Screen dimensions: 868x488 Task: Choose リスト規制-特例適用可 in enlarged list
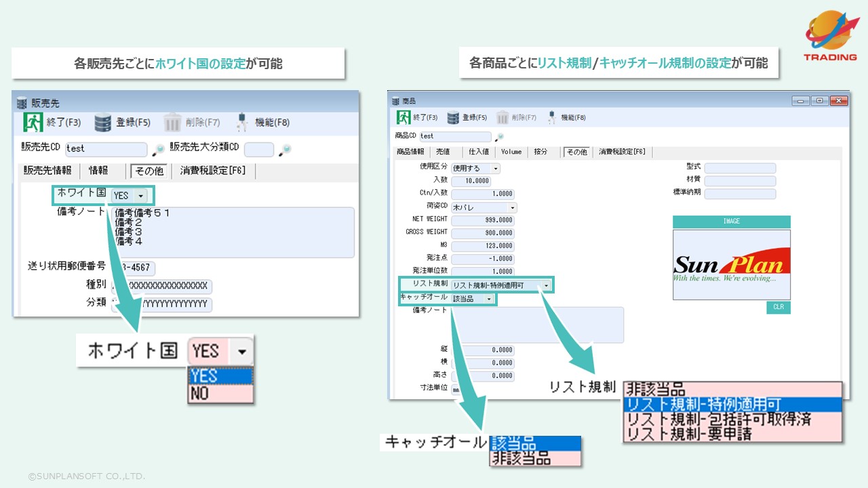(x=732, y=405)
